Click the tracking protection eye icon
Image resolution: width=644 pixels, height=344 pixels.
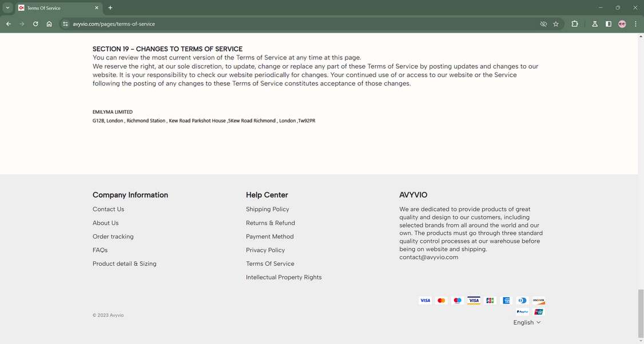pos(543,24)
